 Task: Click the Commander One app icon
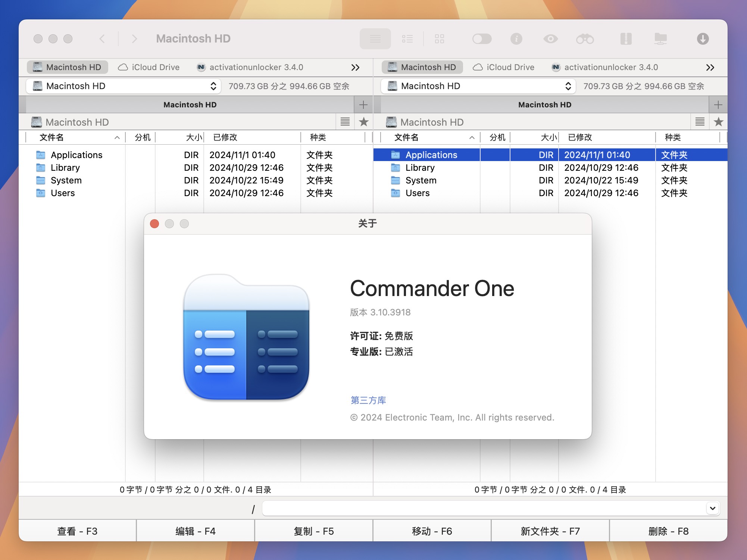(x=246, y=337)
